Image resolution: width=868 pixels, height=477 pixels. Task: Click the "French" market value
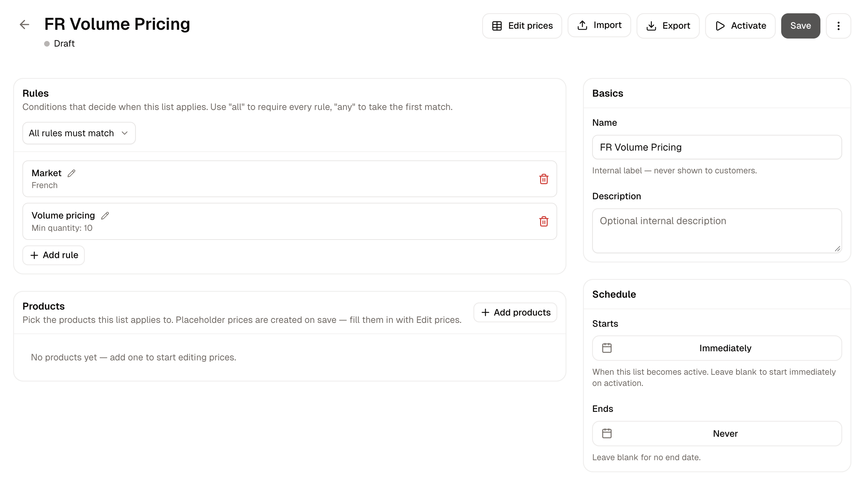44,185
